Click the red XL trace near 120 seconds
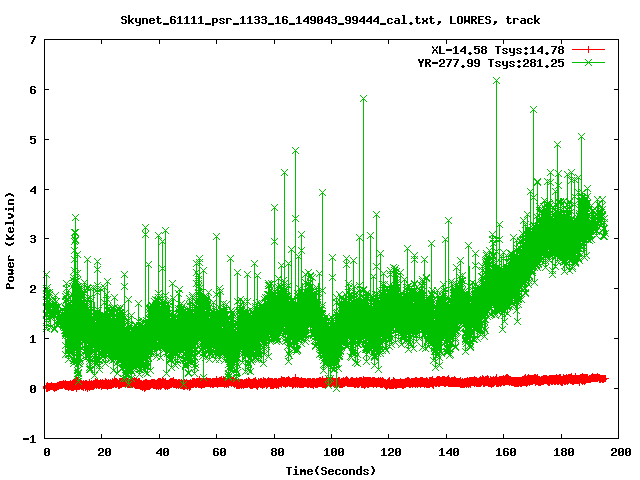 389,382
